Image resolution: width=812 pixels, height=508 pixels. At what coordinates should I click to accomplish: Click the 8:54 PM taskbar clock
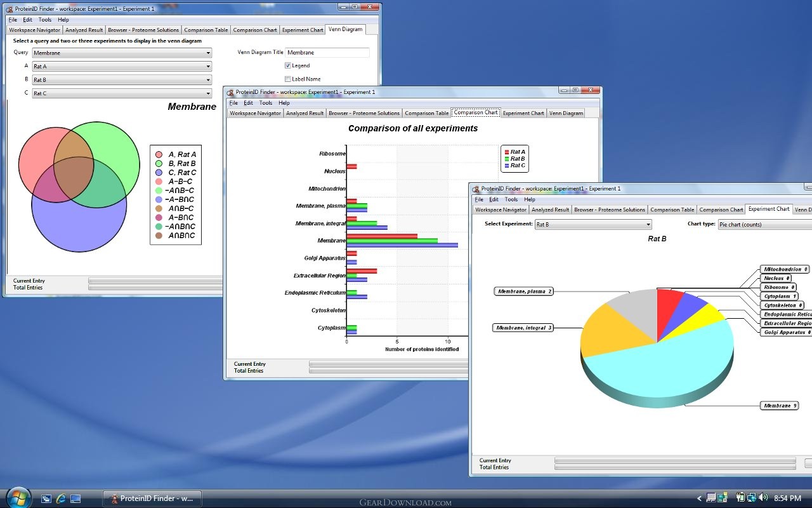click(787, 498)
